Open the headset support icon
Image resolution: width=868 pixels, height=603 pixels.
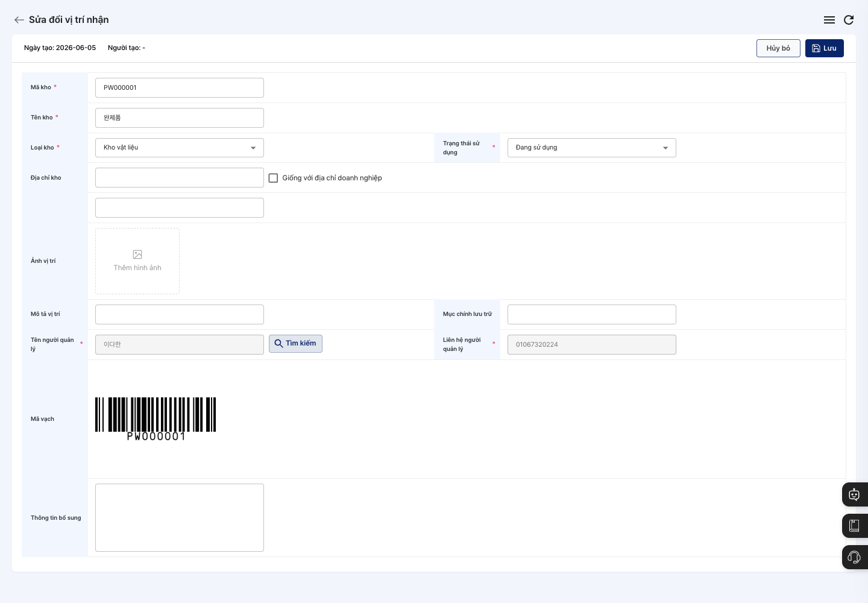854,557
